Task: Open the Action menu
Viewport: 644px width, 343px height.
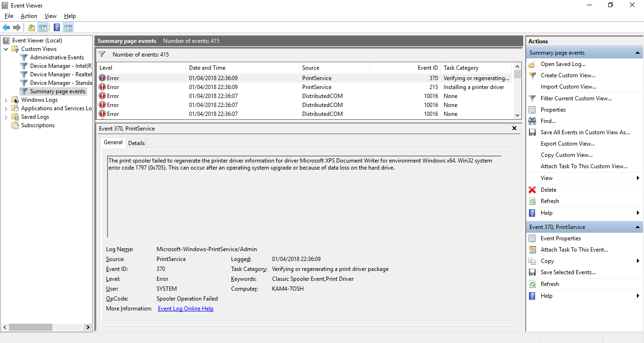Action: (x=29, y=16)
